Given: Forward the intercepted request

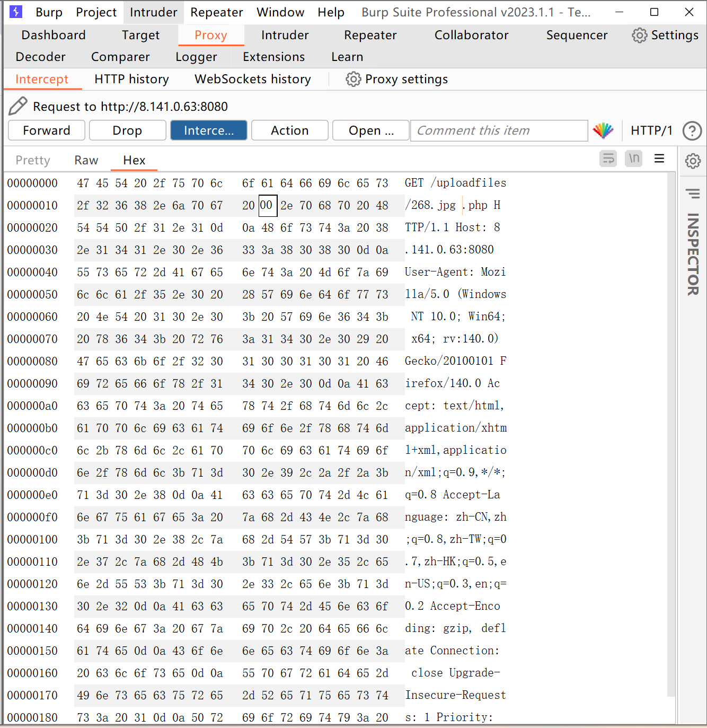Looking at the screenshot, I should (x=47, y=130).
